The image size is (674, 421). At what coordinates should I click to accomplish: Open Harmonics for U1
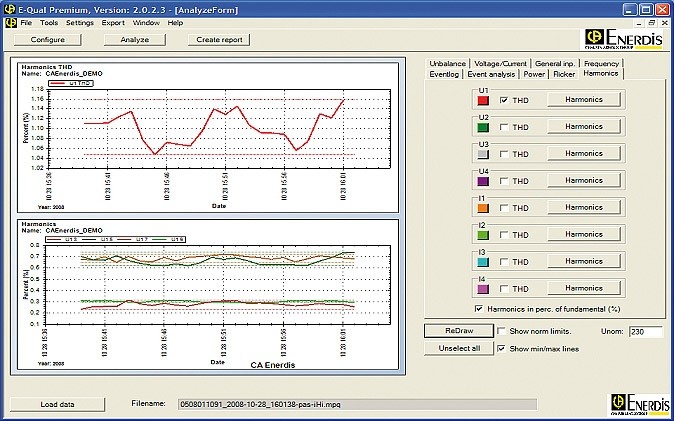point(584,99)
